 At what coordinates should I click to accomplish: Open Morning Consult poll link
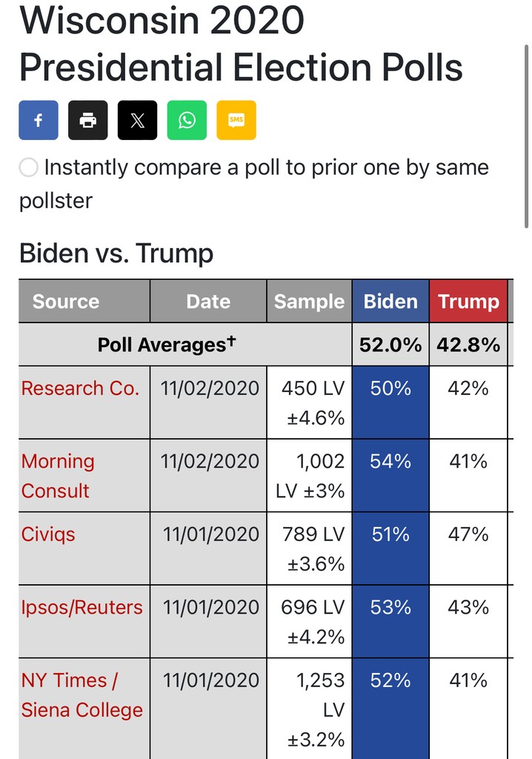[x=58, y=476]
